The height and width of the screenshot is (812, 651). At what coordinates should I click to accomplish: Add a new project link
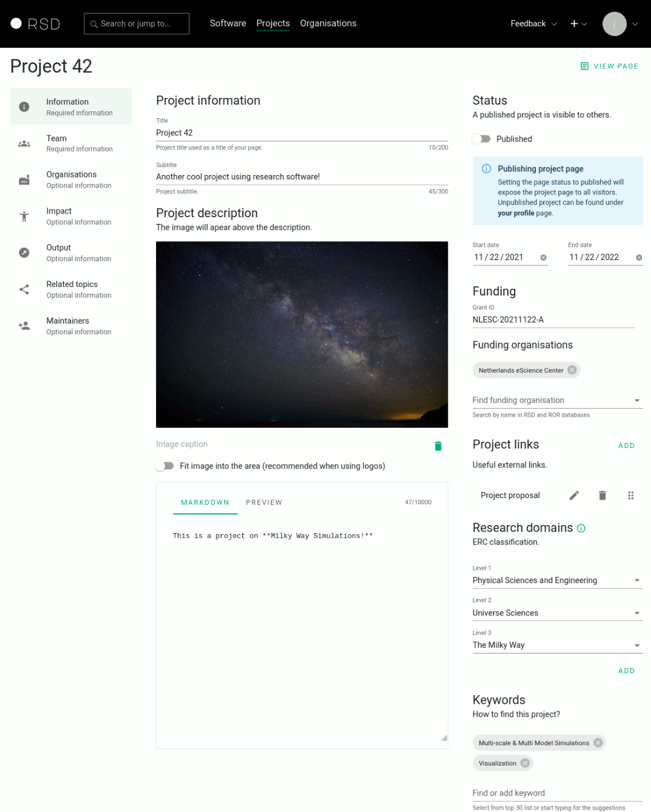point(627,445)
